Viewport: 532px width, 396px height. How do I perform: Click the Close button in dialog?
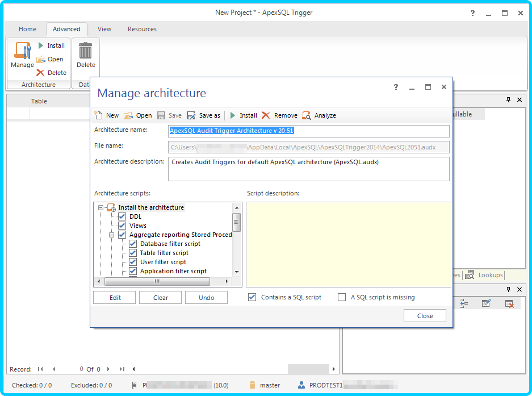click(x=425, y=315)
